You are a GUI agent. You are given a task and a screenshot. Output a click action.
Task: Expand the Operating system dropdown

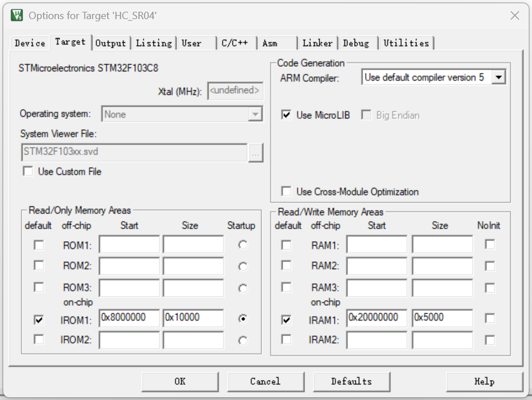click(255, 114)
